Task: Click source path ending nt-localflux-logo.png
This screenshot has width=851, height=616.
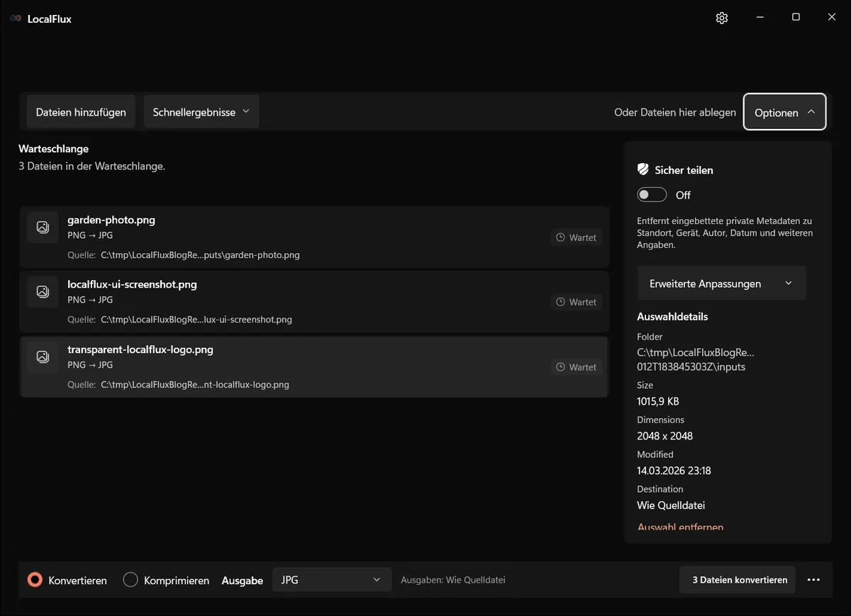Action: (x=195, y=385)
